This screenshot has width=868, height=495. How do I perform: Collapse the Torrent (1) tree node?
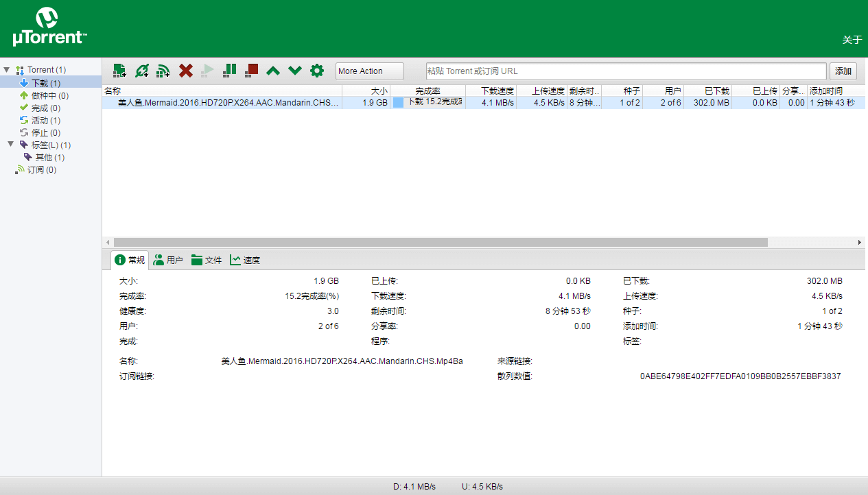click(7, 70)
